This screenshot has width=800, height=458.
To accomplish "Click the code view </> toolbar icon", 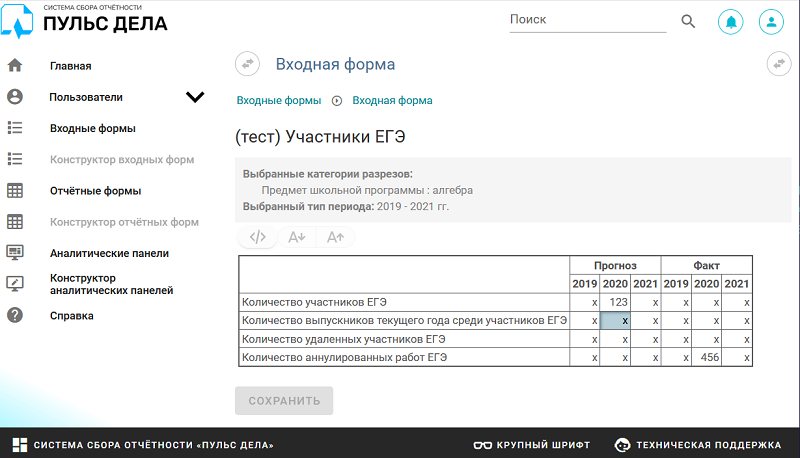I will tap(258, 237).
